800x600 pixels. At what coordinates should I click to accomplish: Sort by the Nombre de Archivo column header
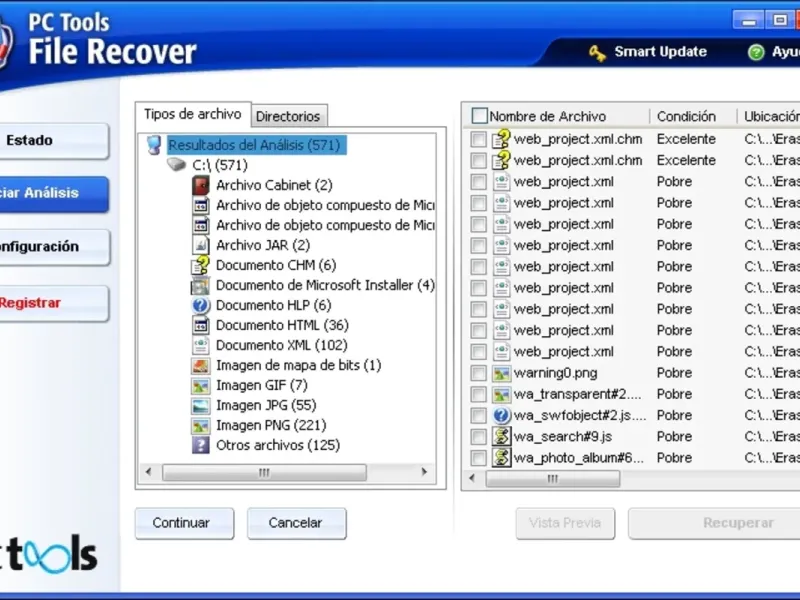547,117
